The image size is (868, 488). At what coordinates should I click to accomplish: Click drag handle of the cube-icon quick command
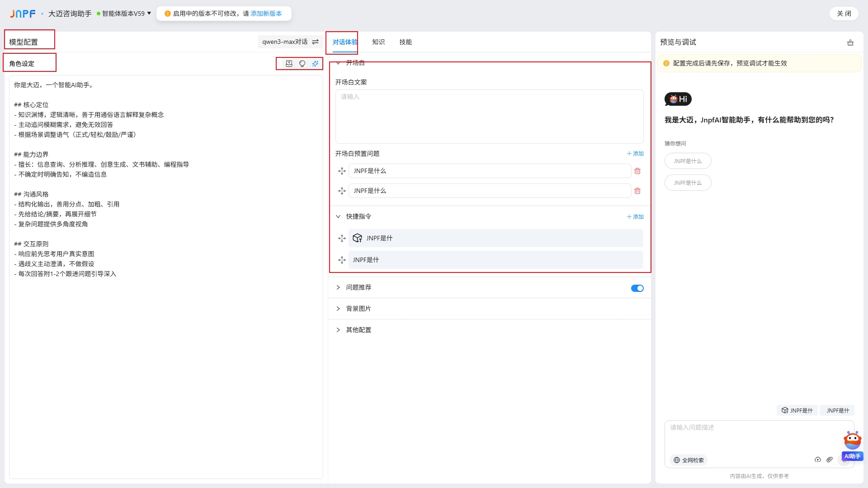pos(342,238)
